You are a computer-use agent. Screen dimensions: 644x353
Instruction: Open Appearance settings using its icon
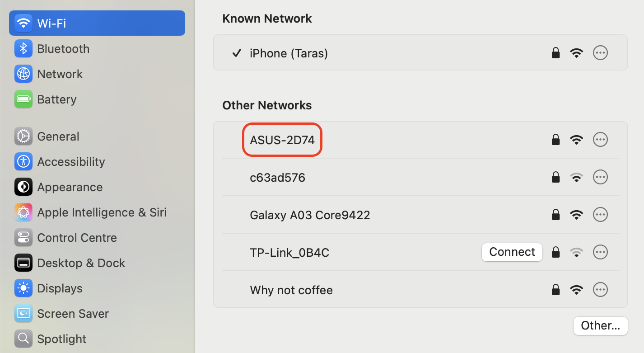[x=23, y=187]
